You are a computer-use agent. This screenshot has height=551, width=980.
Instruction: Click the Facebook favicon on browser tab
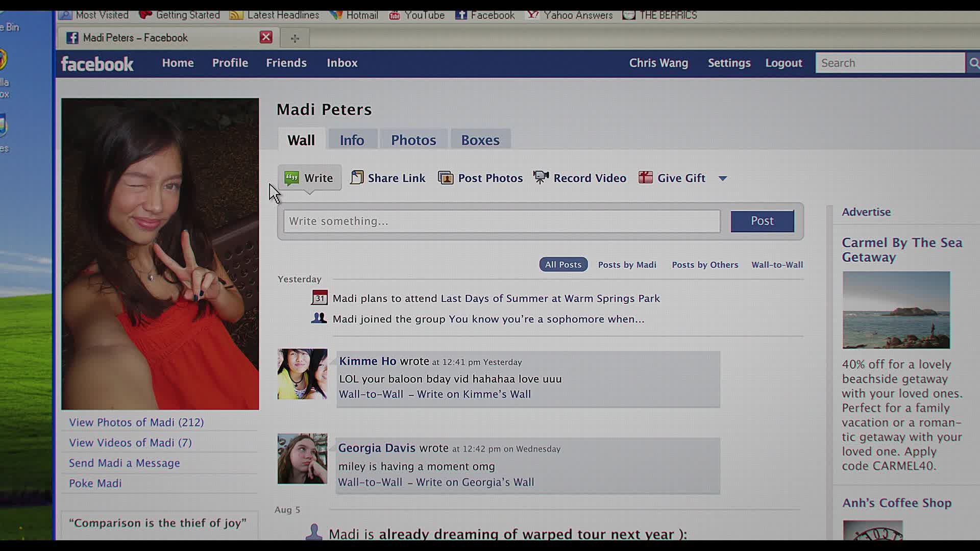tap(72, 38)
